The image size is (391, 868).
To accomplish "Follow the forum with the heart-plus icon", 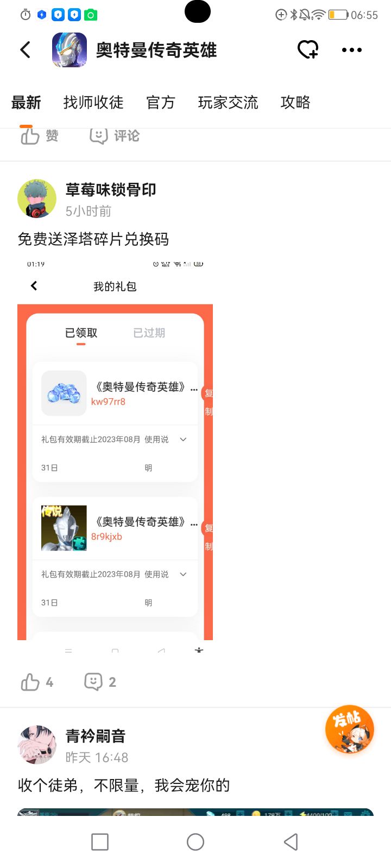I will 308,49.
